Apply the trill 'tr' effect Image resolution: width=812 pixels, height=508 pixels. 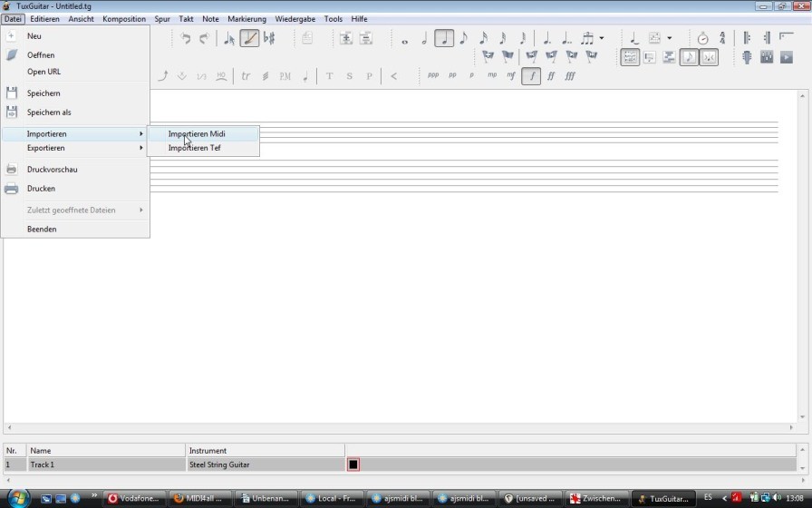pos(246,75)
